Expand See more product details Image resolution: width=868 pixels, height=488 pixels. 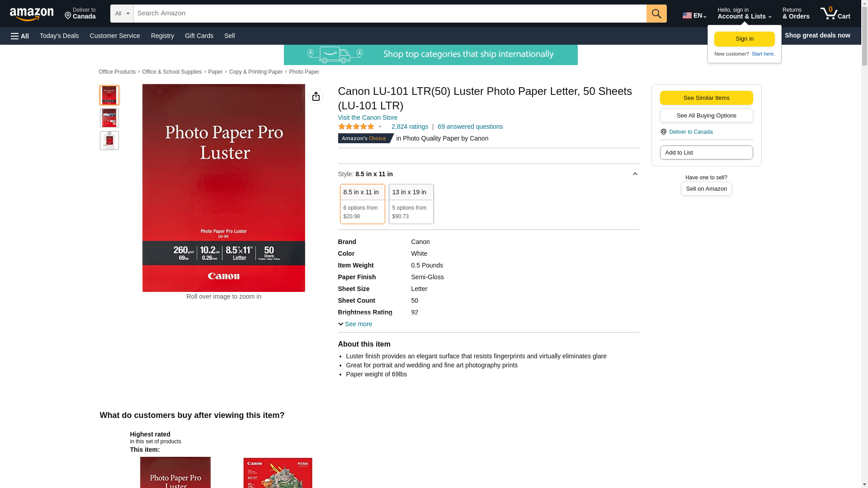pos(355,324)
